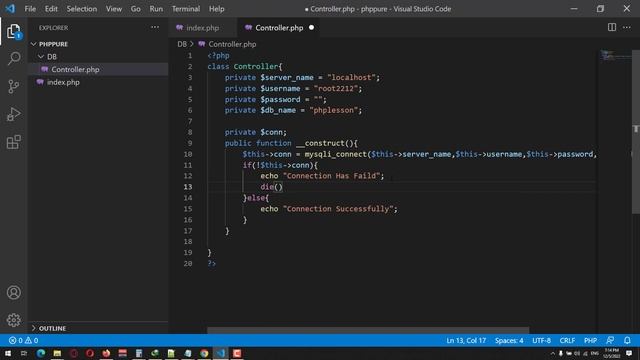The image size is (640, 360).
Task: Change indentation via Spaces: 4
Action: click(x=509, y=340)
